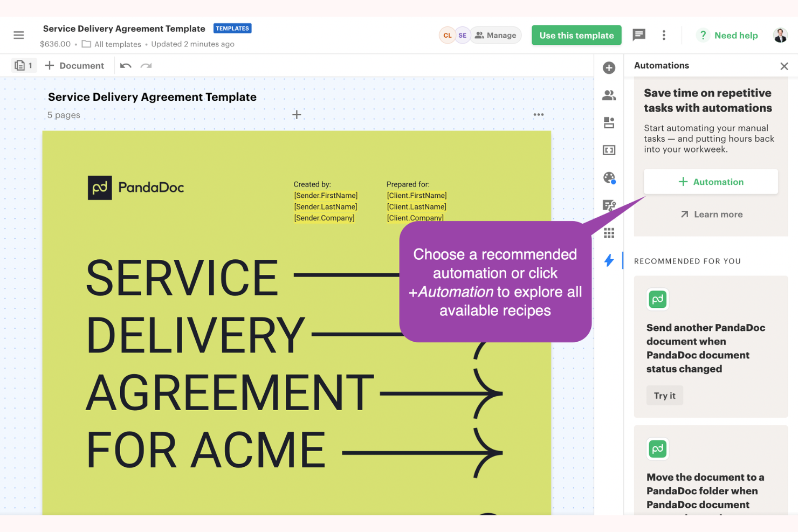Click the 5 pages label
The height and width of the screenshot is (532, 798).
(x=64, y=115)
